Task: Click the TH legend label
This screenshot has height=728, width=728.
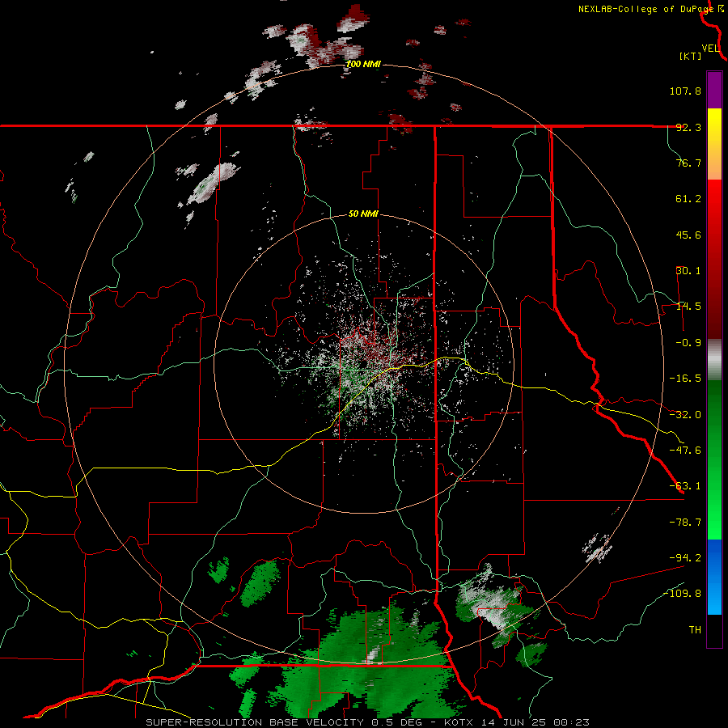Action: coord(695,630)
